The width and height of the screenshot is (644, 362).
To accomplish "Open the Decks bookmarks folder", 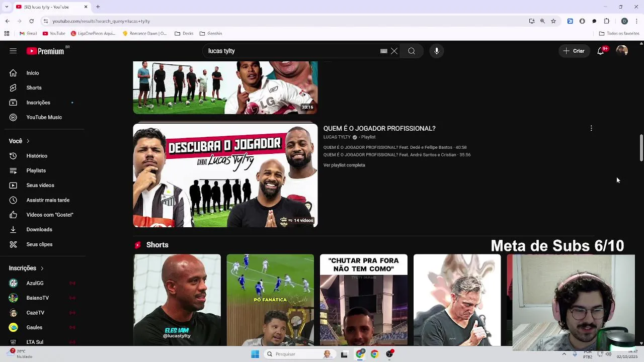I will pos(184,34).
